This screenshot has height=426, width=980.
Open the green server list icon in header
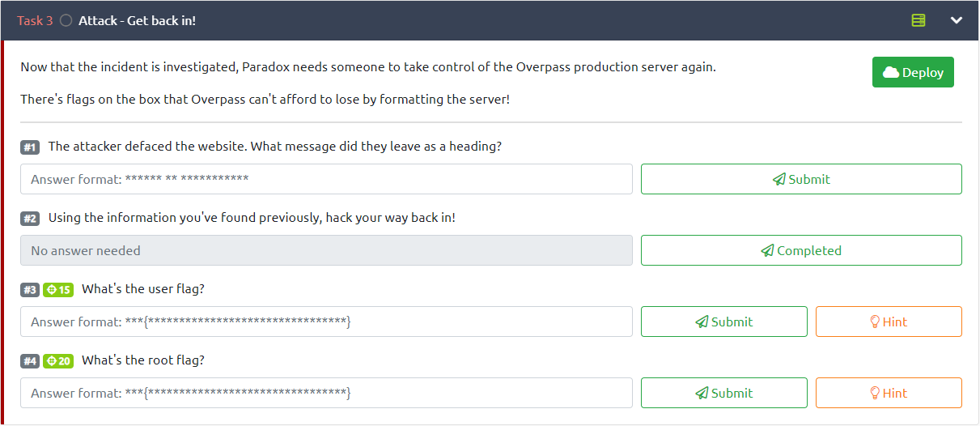tap(918, 20)
